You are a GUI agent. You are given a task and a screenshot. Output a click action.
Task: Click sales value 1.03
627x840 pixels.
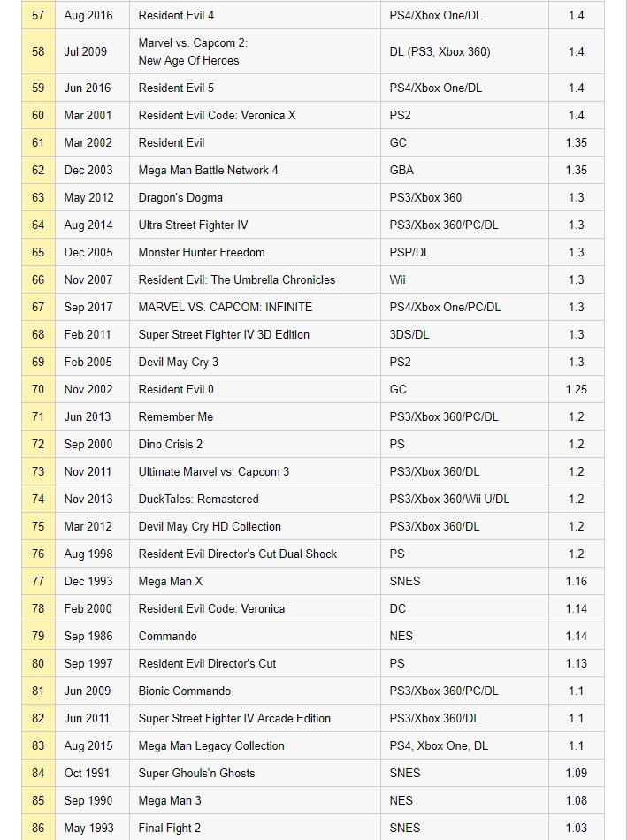[576, 828]
